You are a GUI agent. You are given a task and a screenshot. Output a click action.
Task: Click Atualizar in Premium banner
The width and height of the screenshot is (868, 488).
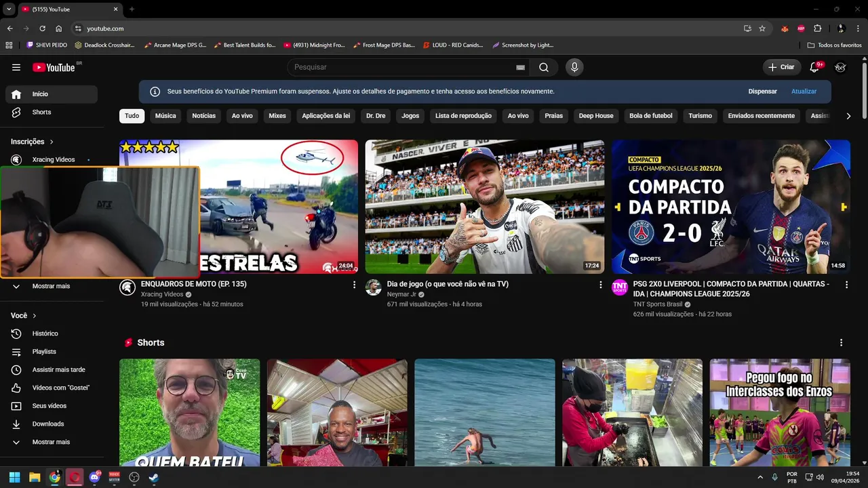point(804,91)
